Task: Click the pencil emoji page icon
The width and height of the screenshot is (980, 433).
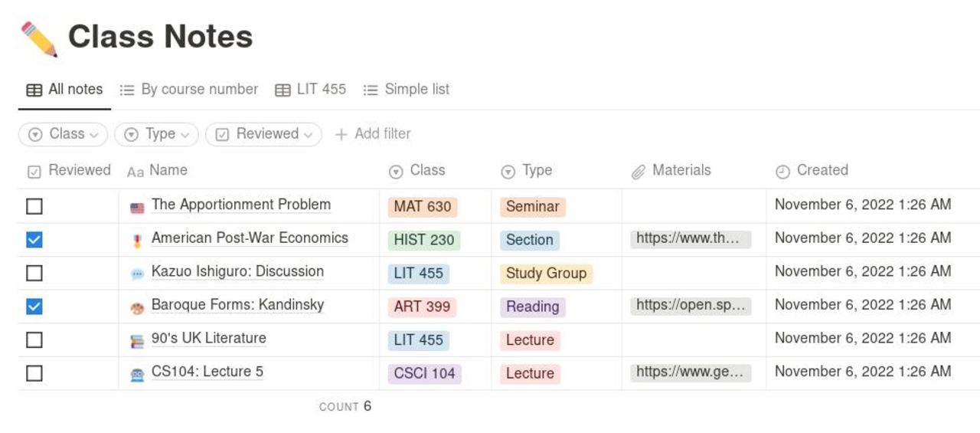Action: click(x=39, y=38)
